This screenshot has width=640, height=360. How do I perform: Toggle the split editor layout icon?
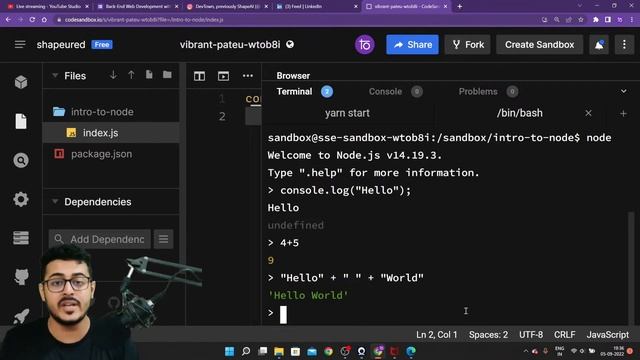coord(199,76)
